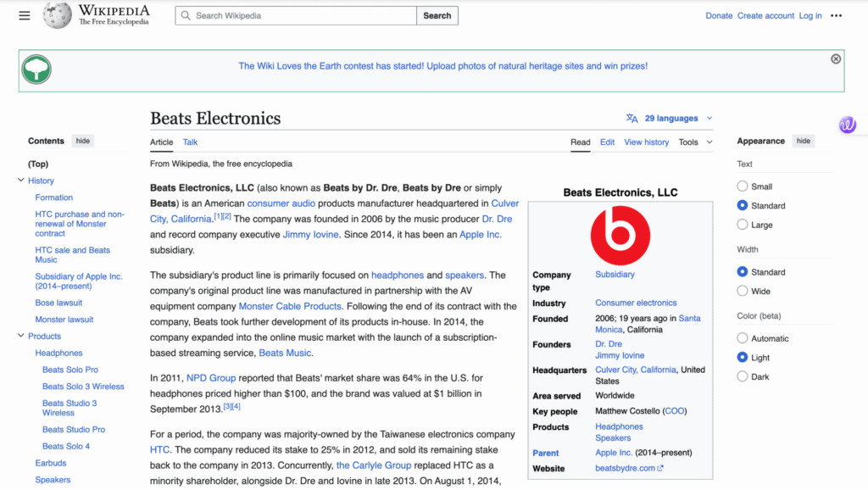Jump to Beats Solo Pro section

coord(70,370)
